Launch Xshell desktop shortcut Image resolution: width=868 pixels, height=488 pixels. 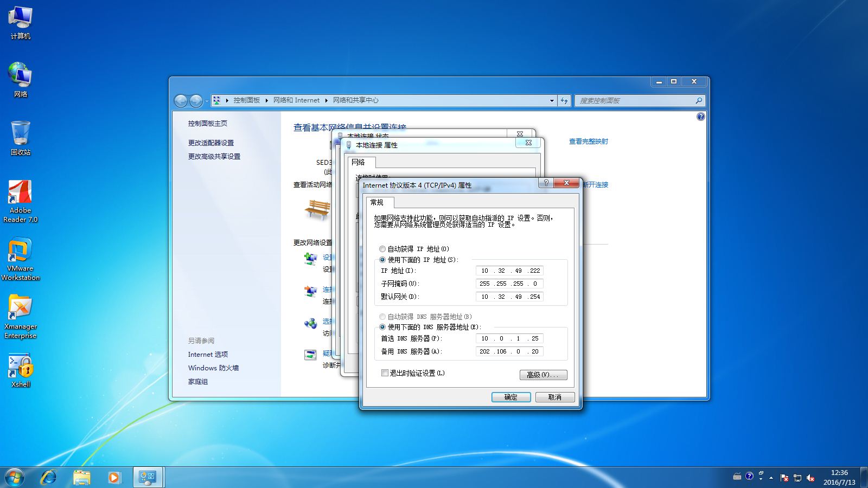coord(21,371)
